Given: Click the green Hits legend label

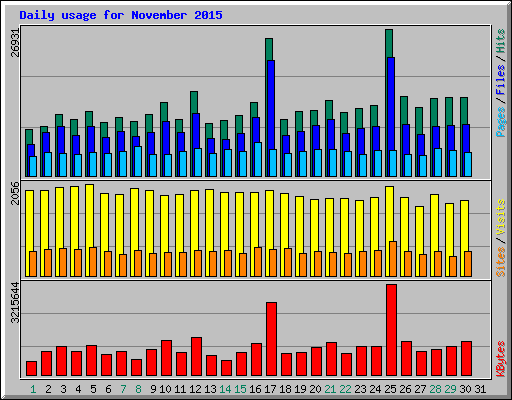Looking at the screenshot, I should click(x=501, y=41).
